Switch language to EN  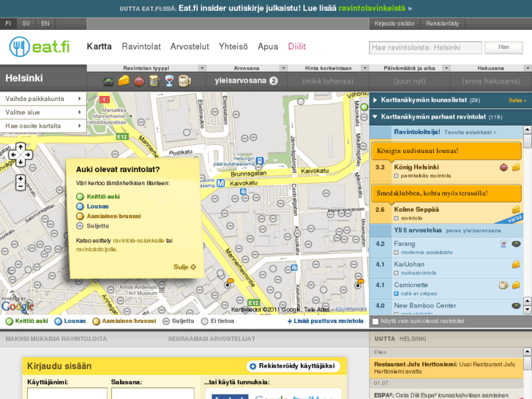click(x=45, y=23)
